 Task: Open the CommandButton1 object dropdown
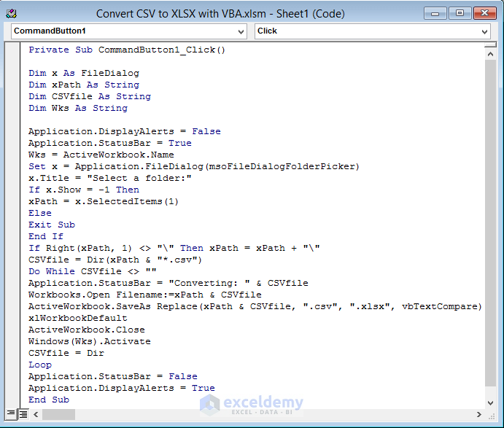[129, 31]
